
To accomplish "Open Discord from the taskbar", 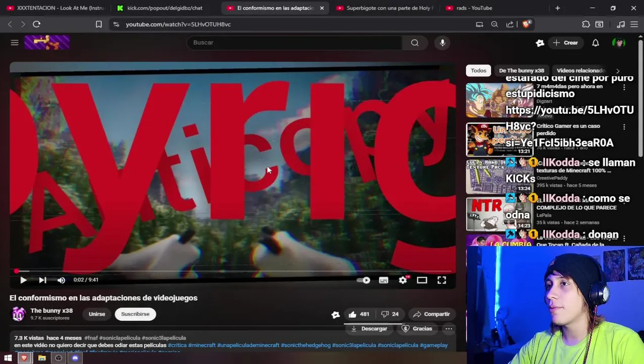I will pyautogui.click(x=75, y=358).
